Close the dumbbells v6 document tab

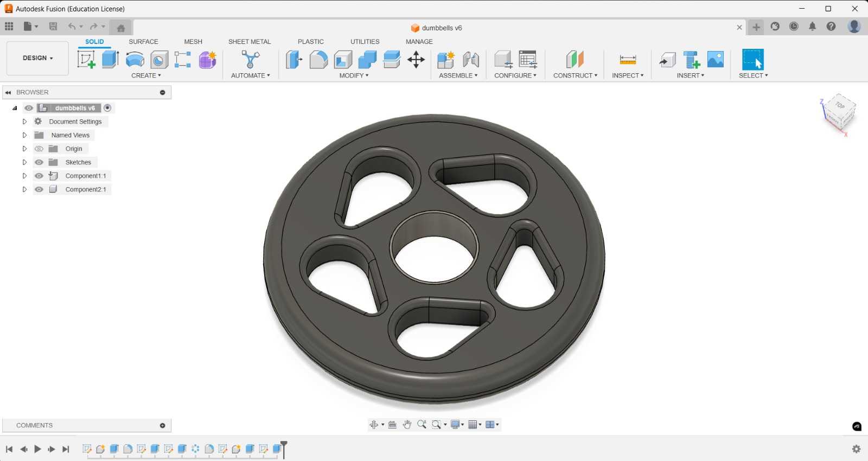(739, 28)
